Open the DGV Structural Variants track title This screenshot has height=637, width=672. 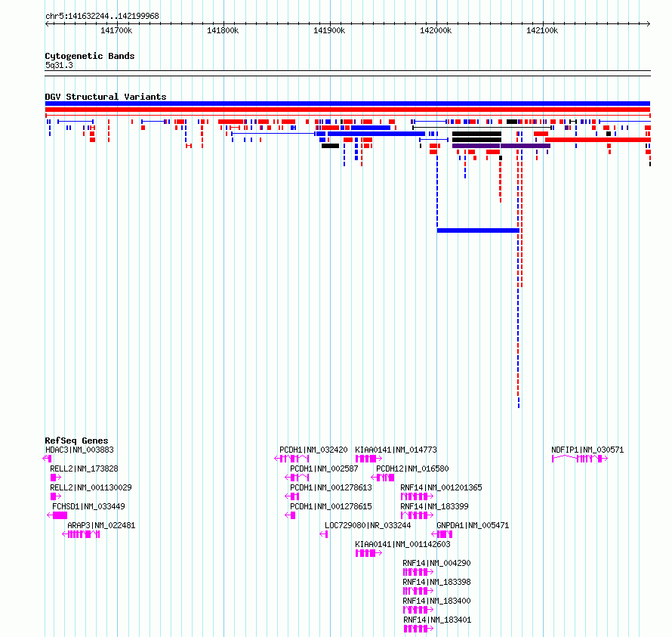point(106,97)
